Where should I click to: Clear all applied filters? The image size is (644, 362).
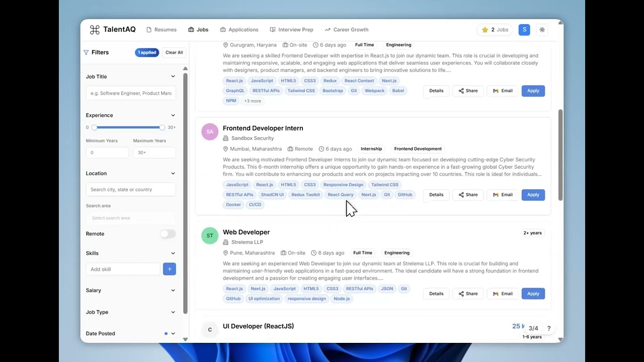tap(174, 52)
